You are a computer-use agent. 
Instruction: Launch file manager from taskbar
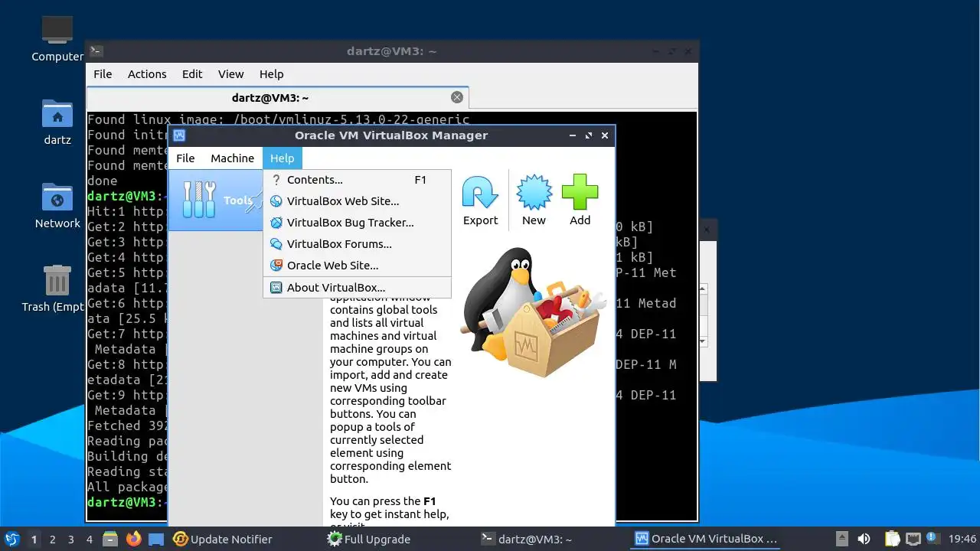click(110, 540)
